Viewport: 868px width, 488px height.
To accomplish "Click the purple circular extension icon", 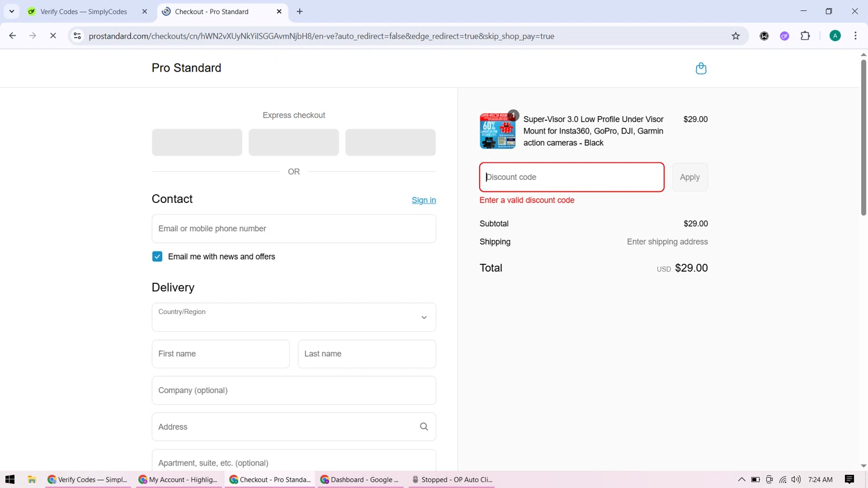I will [x=785, y=36].
